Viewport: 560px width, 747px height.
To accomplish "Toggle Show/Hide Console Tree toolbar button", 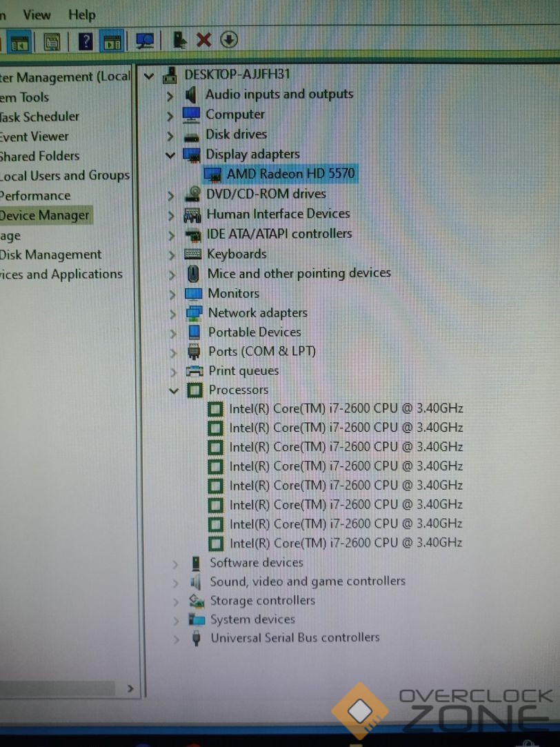I will (x=19, y=43).
